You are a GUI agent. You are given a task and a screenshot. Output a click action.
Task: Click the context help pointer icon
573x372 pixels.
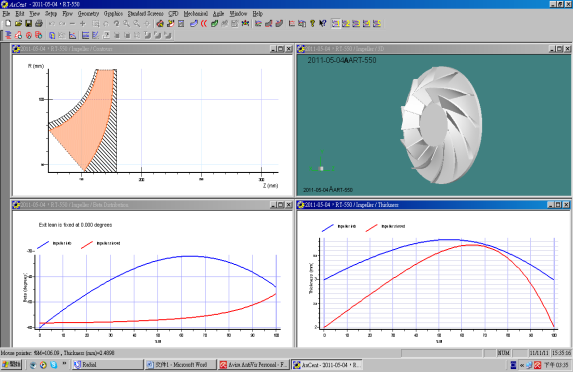pos(322,24)
